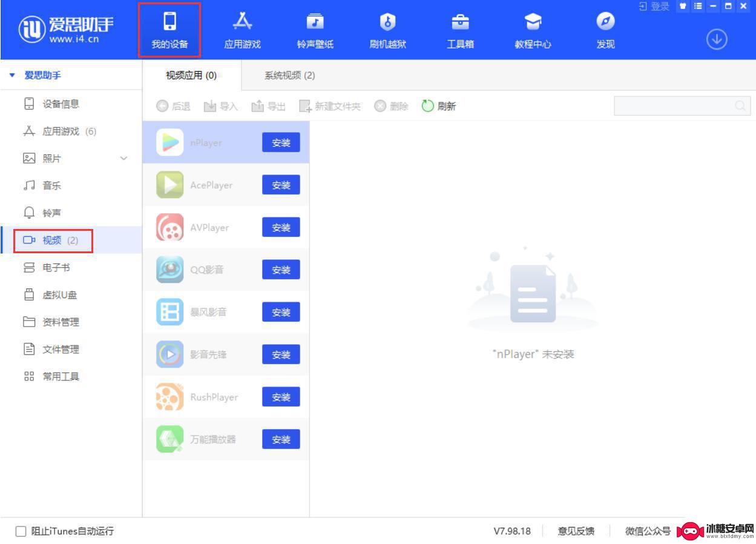The image size is (756, 544).
Task: Install 影音先锋 with 安装 button
Action: (x=281, y=355)
